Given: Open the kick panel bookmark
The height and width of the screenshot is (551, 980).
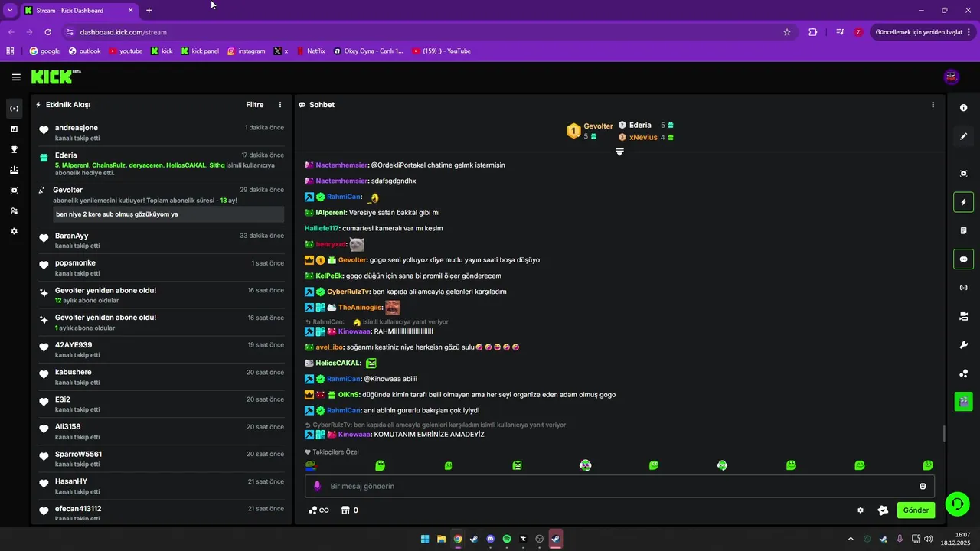Looking at the screenshot, I should [200, 51].
